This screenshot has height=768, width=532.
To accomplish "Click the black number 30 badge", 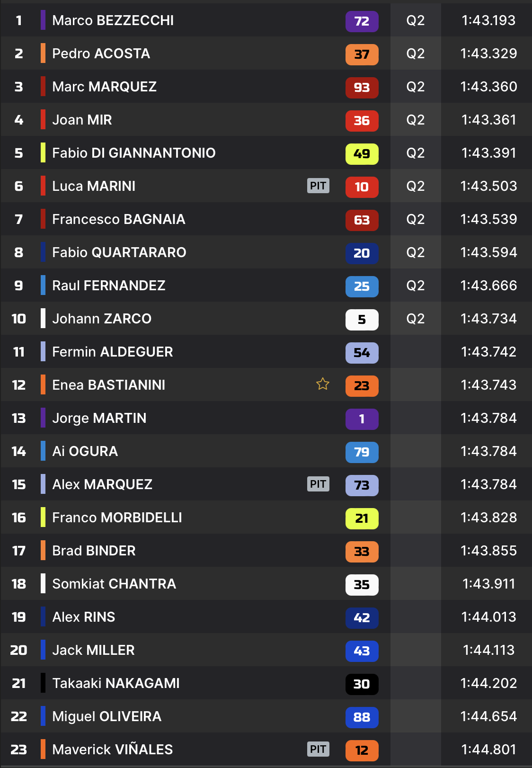I will [362, 684].
